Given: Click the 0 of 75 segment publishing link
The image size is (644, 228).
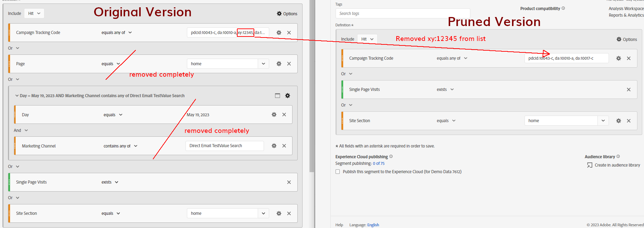Looking at the screenshot, I should pos(379,163).
